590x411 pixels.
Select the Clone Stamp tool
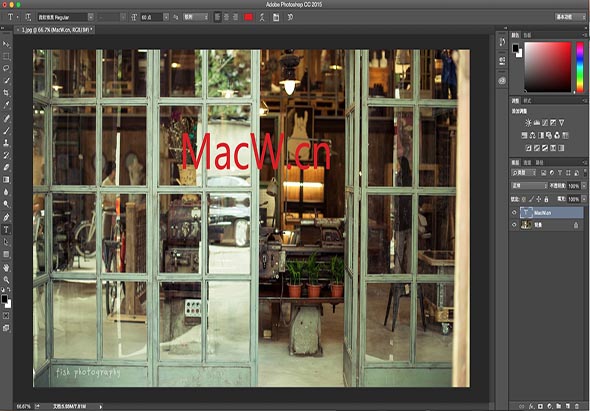tap(6, 143)
